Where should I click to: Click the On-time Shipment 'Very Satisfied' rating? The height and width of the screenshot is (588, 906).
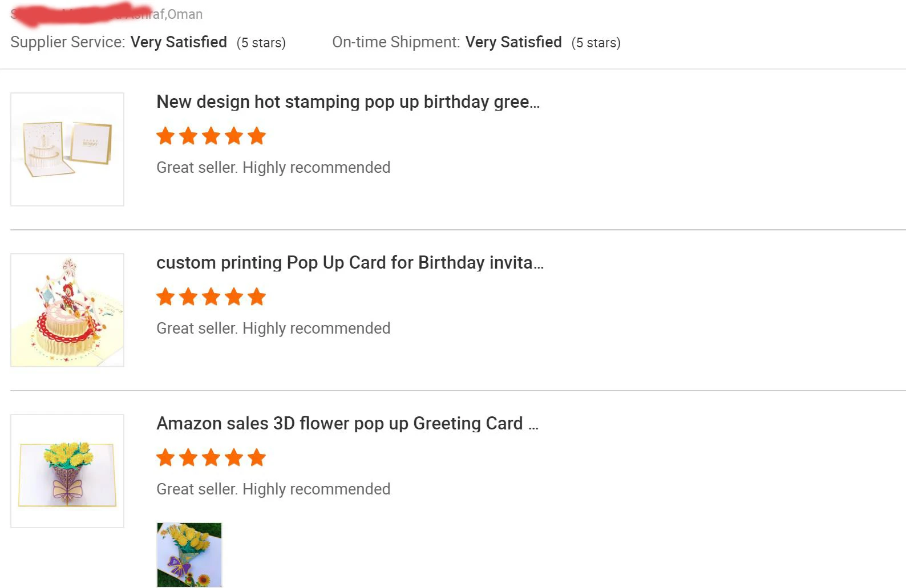(513, 42)
